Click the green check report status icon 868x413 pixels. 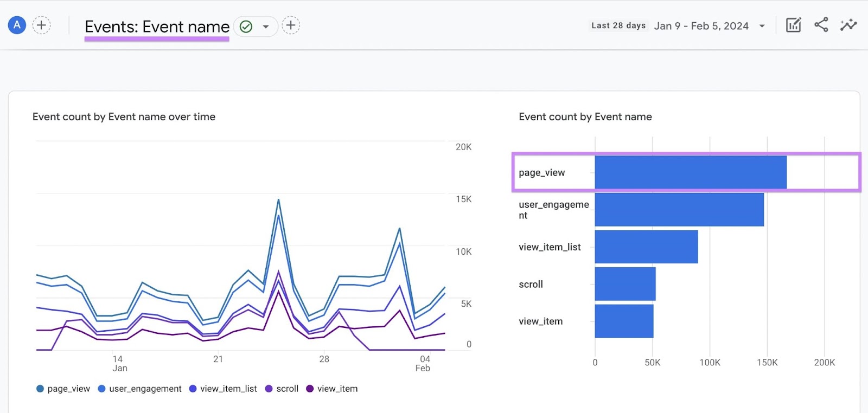[246, 27]
